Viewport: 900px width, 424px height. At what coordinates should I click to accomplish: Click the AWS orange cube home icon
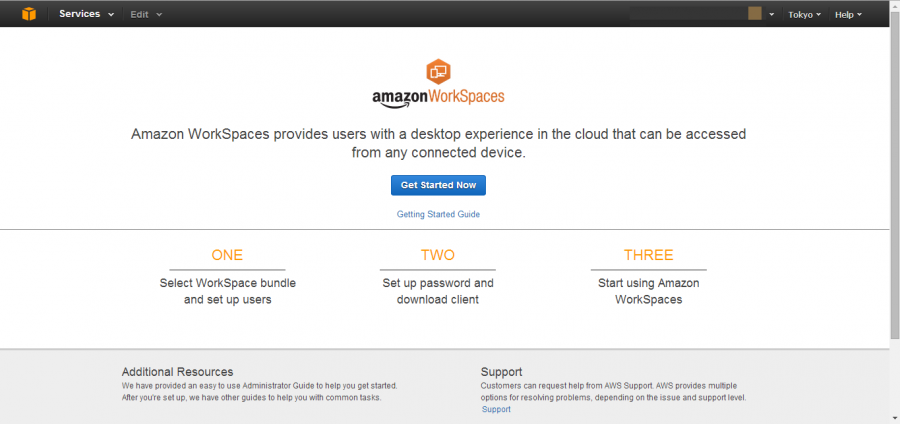click(29, 14)
